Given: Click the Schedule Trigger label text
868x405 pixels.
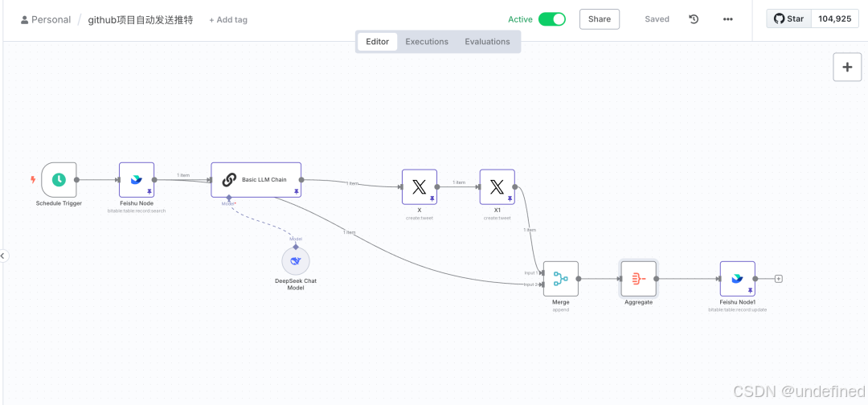Looking at the screenshot, I should point(59,203).
